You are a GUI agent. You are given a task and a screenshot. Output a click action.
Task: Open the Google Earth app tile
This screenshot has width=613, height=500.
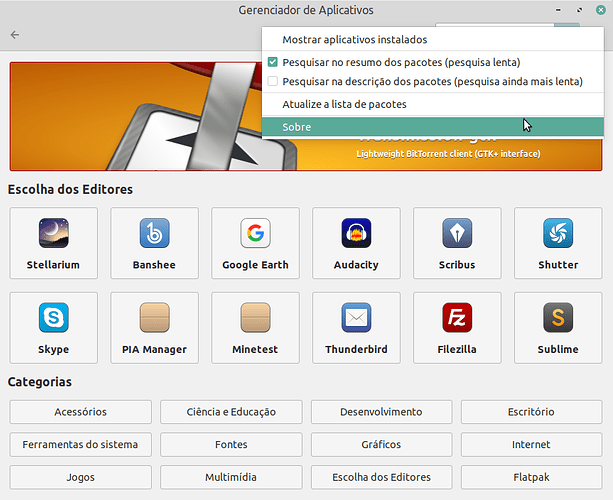point(255,243)
